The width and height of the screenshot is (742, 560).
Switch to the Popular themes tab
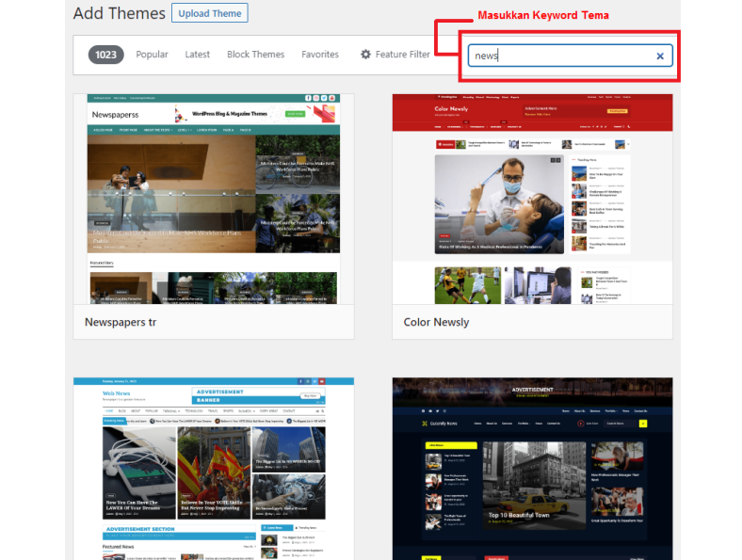(x=152, y=55)
